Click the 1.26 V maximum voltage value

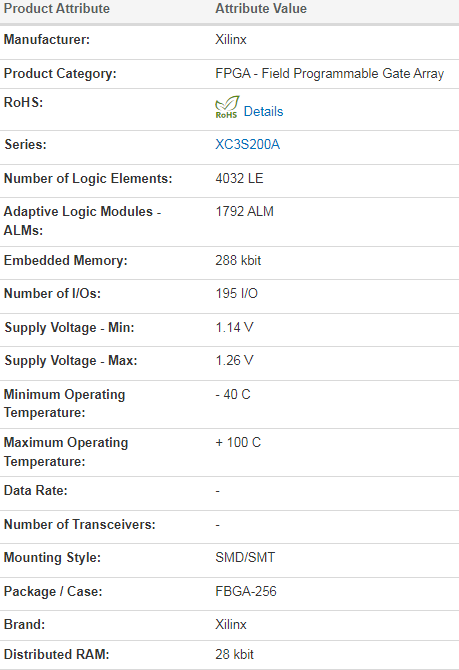click(234, 360)
